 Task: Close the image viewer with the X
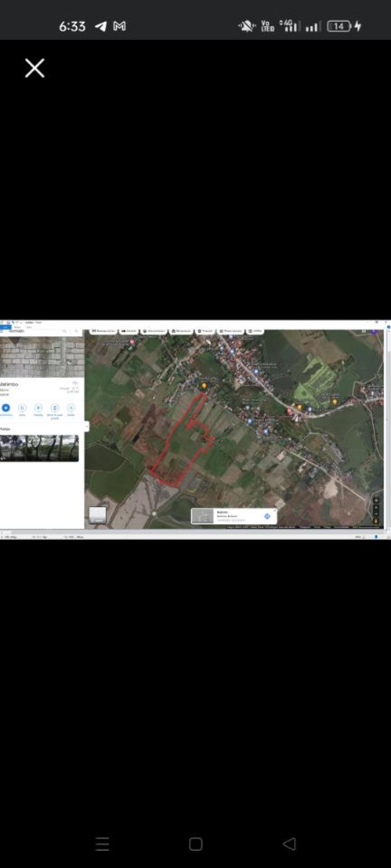tap(35, 68)
